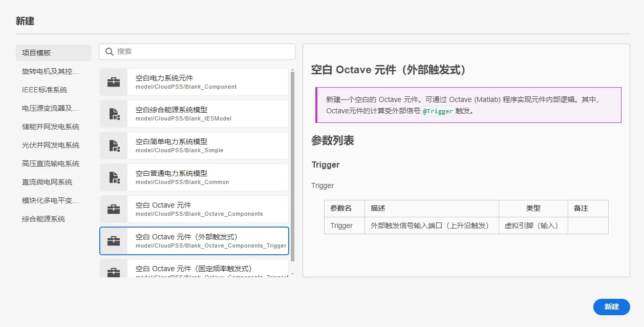Click the 空白普通电力系统模型 file icon
This screenshot has height=327, width=644.
[113, 177]
